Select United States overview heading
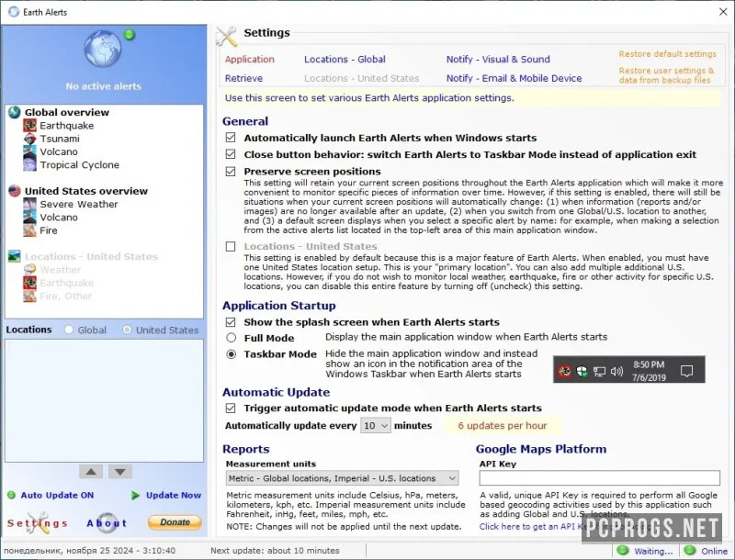The height and width of the screenshot is (560, 735). [x=86, y=191]
